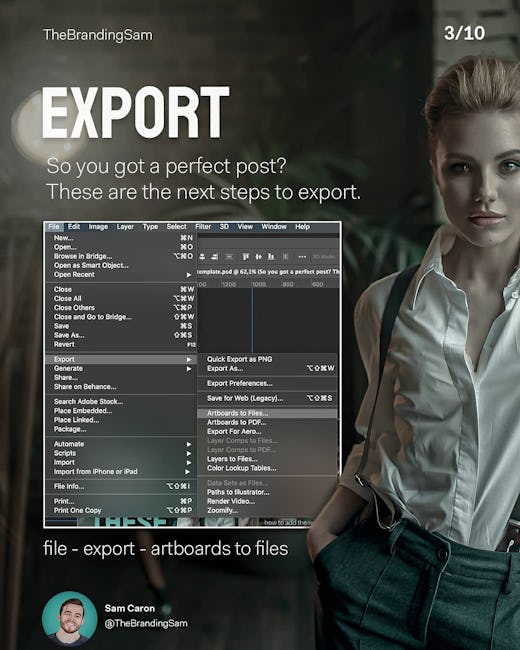The height and width of the screenshot is (650, 520).
Task: Open the View menu
Action: [245, 227]
